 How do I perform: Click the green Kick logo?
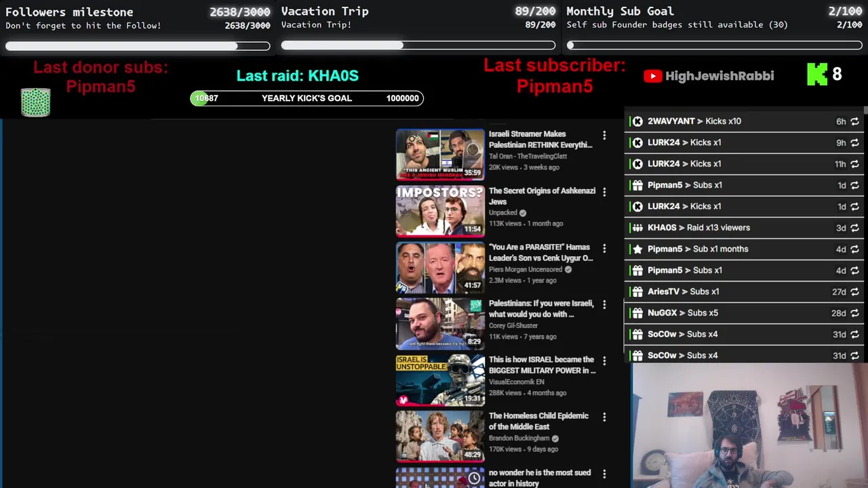(x=817, y=75)
